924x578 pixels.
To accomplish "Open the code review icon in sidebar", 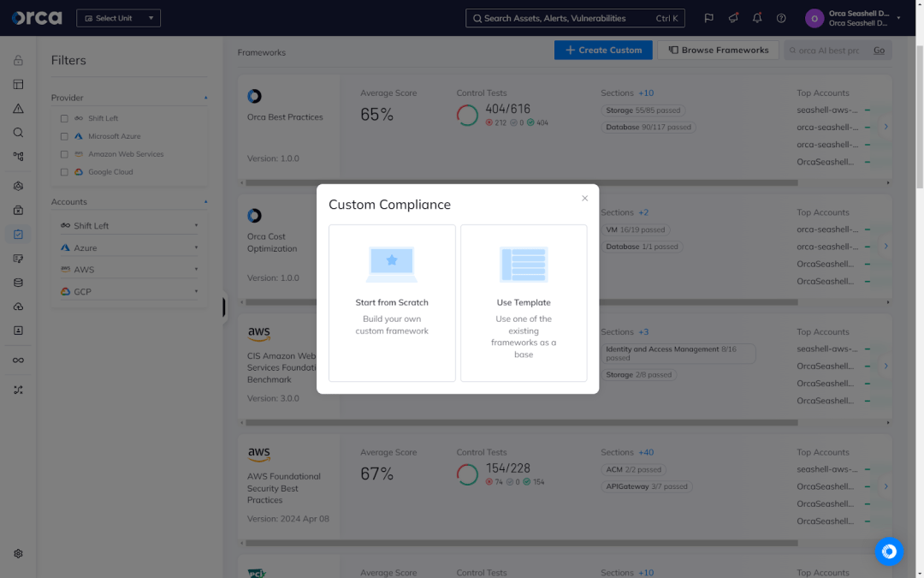I will 18,259.
